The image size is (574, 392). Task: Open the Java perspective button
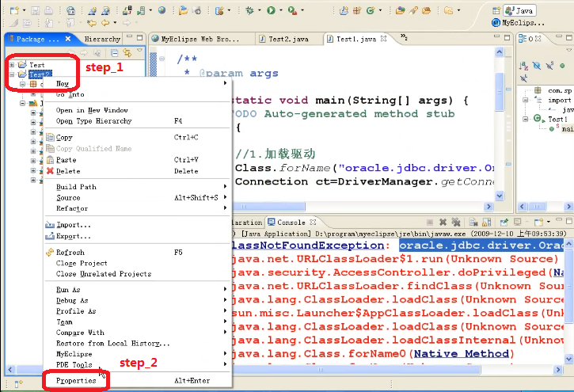[x=520, y=10]
